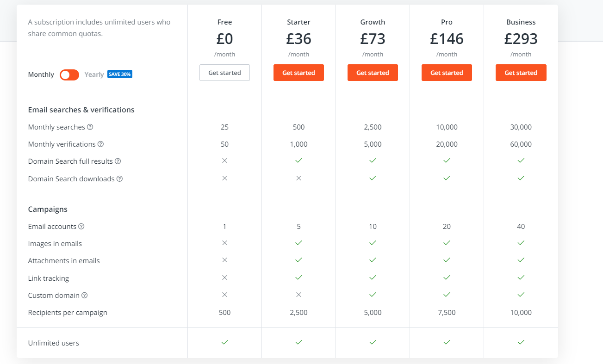Select Yearly billing label

pos(94,74)
